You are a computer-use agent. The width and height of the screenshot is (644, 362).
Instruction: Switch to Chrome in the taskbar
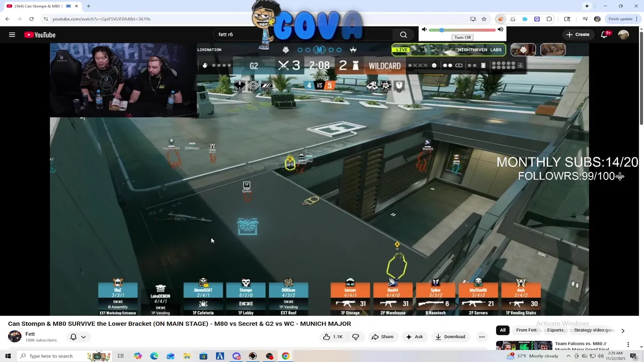click(285, 356)
